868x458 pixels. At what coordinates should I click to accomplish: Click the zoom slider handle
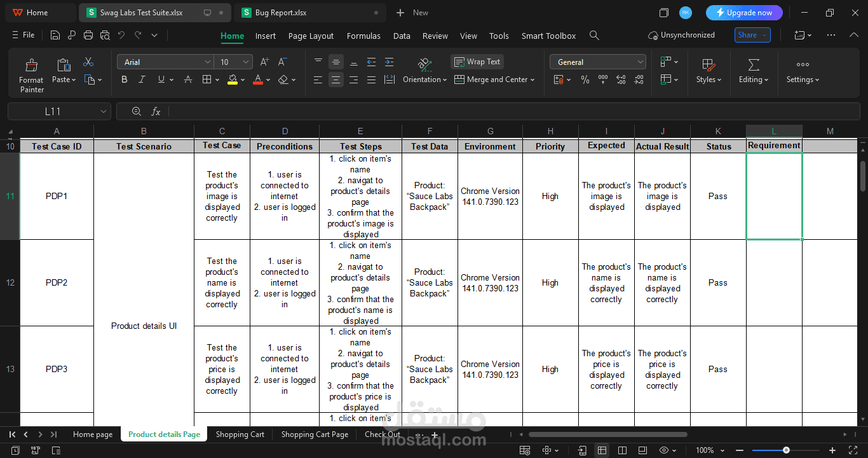click(786, 450)
